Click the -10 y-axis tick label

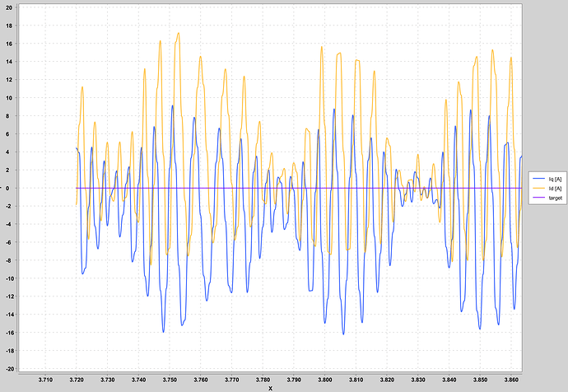pyautogui.click(x=8, y=278)
